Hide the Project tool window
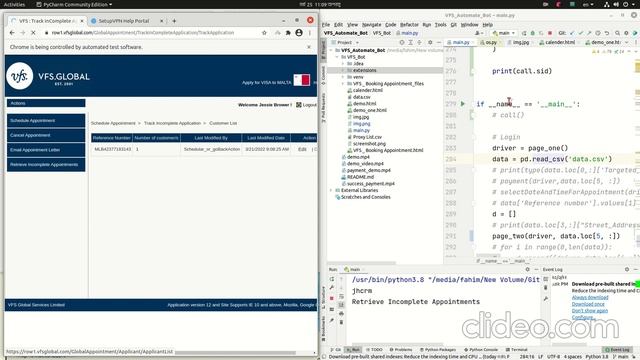Screen dimensions: 640x360 [438, 42]
